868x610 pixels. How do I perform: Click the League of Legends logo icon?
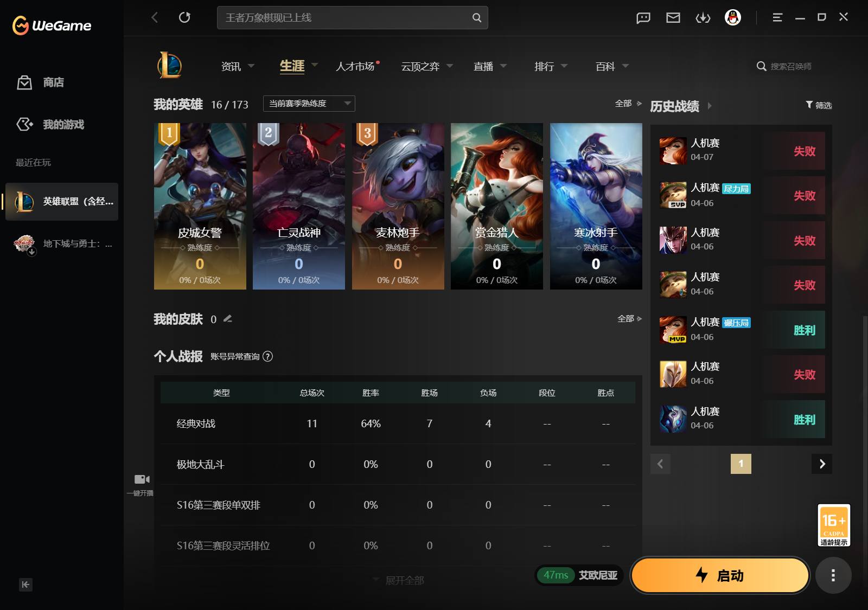coord(169,66)
